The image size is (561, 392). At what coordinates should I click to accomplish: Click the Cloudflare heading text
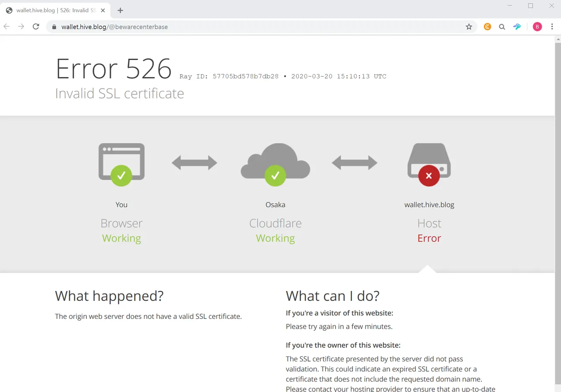[x=275, y=223]
